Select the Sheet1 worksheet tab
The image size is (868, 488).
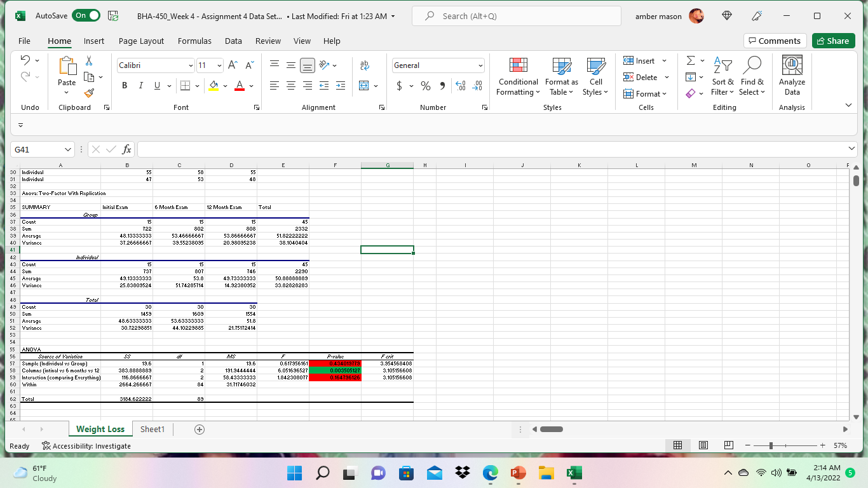point(152,429)
